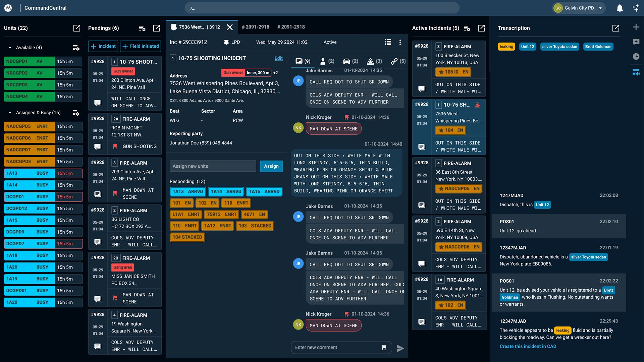Toggle flag on new comment
Image resolution: width=644 pixels, height=362 pixels.
click(384, 348)
